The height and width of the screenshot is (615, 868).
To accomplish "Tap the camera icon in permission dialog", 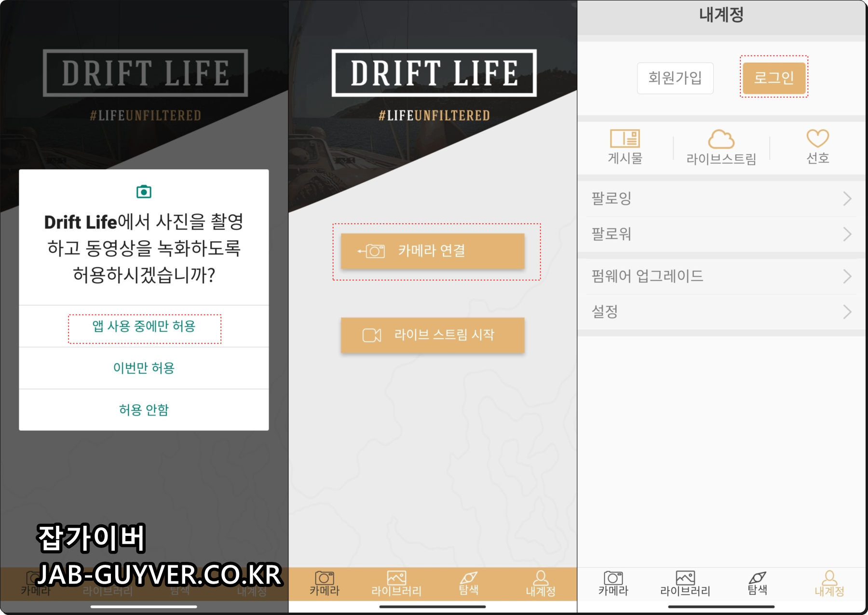I will click(x=144, y=191).
